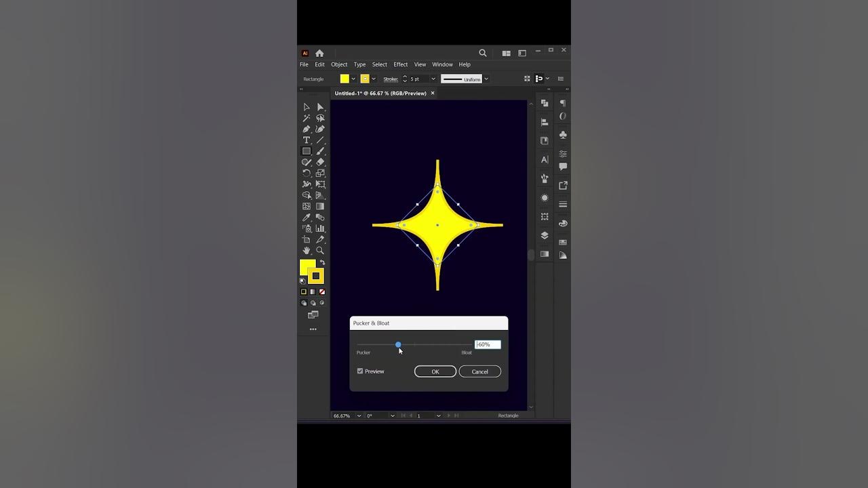This screenshot has width=868, height=488.
Task: Reset to default fill and stroke
Action: [302, 280]
